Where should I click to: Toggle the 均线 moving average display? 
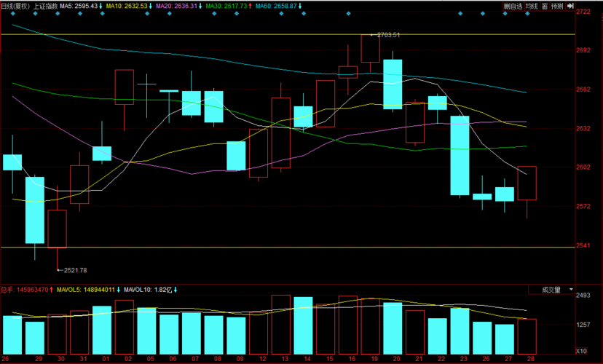[x=532, y=6]
